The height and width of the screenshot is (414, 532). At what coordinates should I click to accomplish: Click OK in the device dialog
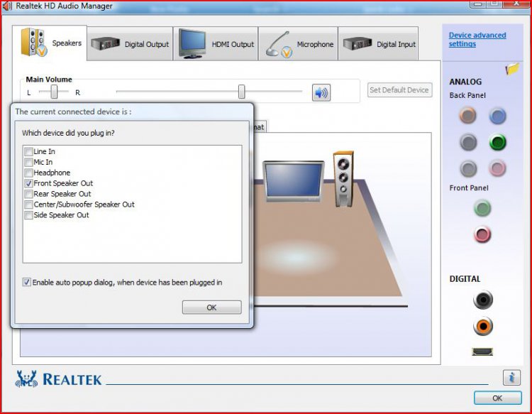click(x=211, y=307)
